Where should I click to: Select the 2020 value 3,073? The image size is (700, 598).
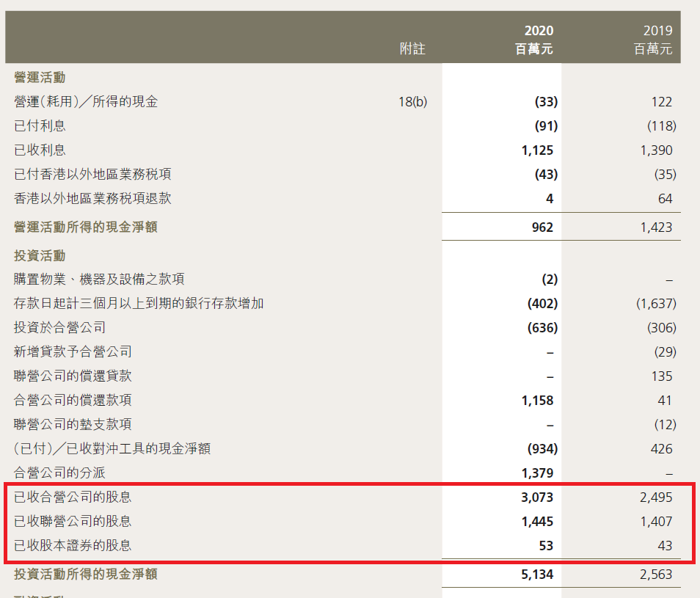pyautogui.click(x=537, y=497)
